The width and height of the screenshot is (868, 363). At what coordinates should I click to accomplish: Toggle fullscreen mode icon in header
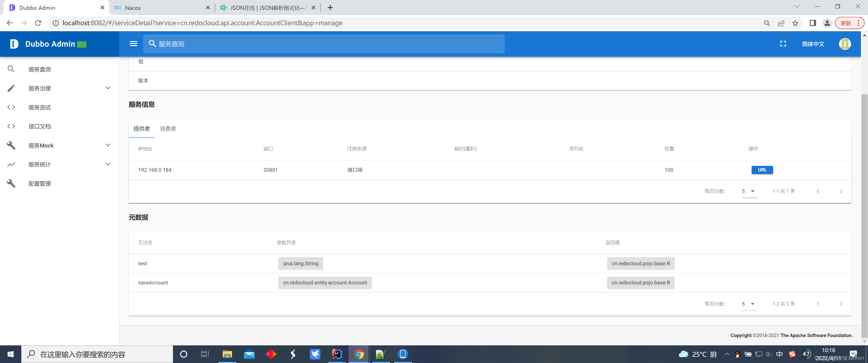[x=783, y=44]
